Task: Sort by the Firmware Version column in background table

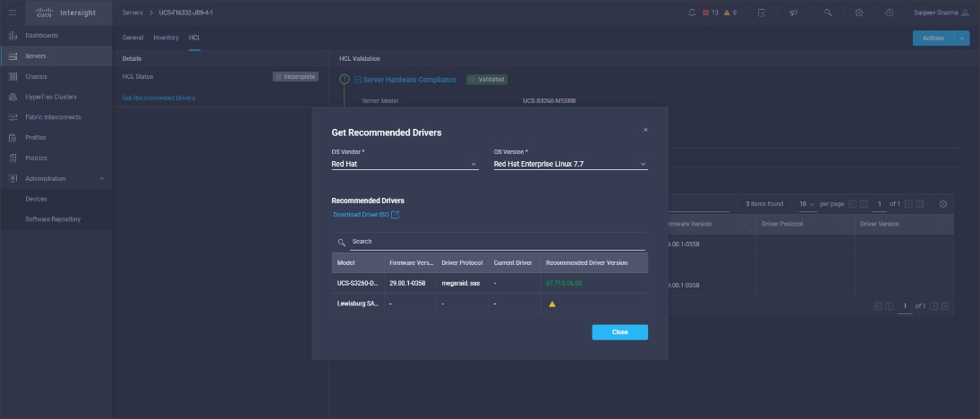Action: [x=745, y=224]
